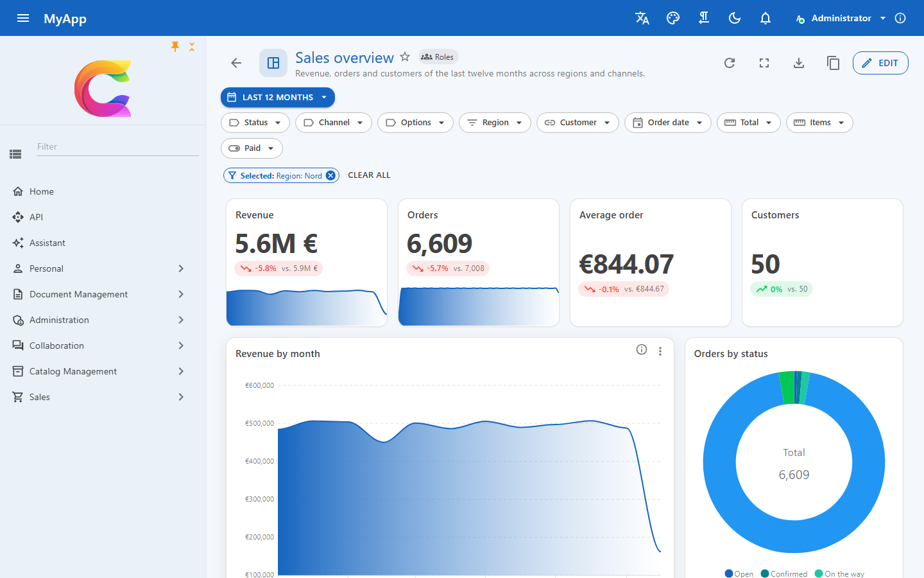Viewport: 924px width, 578px height.
Task: Open the language translation selector
Action: pos(642,18)
